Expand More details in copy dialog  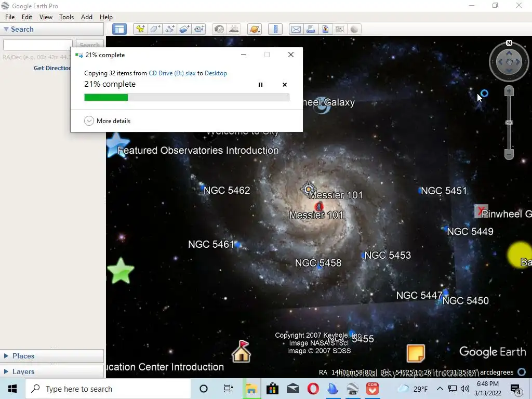(x=107, y=121)
